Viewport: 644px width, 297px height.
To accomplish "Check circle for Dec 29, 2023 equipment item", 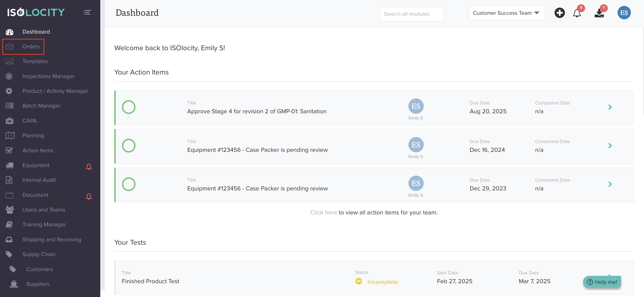I will [129, 184].
